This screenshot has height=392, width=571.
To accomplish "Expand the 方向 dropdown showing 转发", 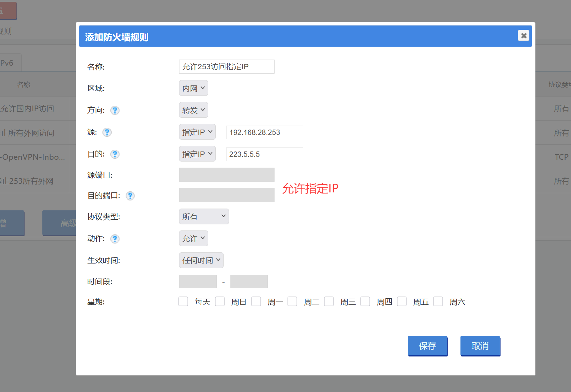I will tap(193, 110).
